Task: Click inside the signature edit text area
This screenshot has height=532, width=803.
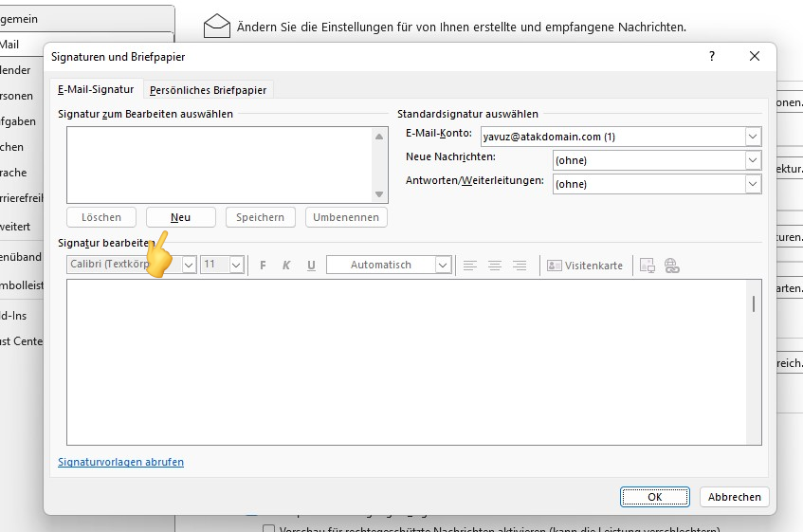Action: tap(406, 362)
